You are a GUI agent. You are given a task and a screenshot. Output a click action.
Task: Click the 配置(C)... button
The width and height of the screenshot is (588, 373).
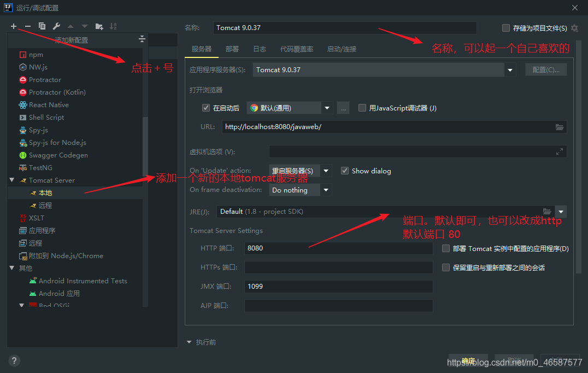point(546,70)
